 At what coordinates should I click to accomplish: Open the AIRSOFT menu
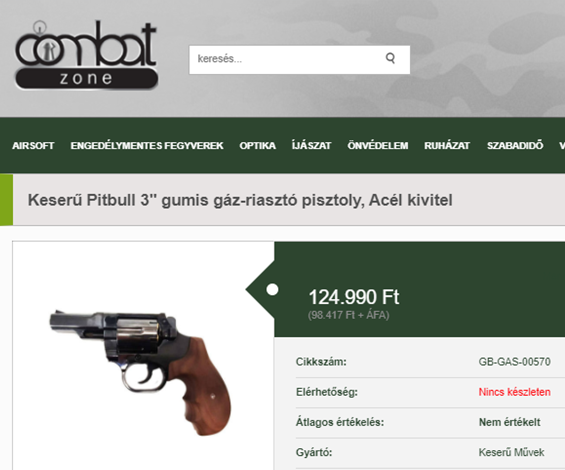point(33,146)
